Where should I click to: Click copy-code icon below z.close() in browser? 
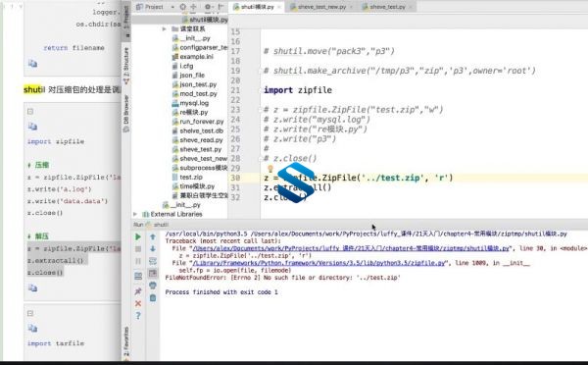[32, 288]
